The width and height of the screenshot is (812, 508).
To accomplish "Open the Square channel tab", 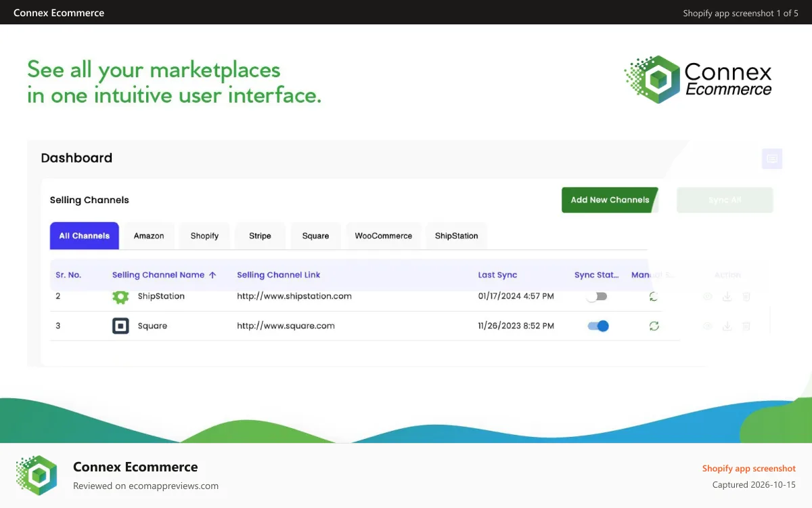I will click(316, 236).
